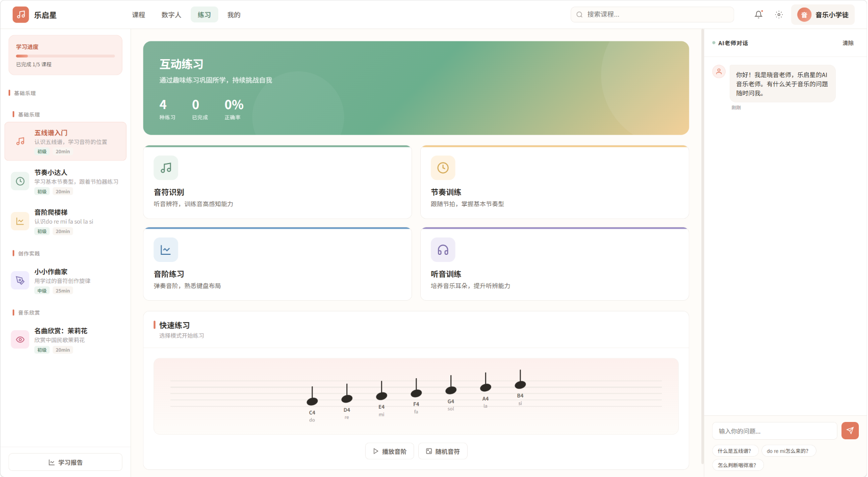Click the eye icon of 名曲欣赏：茉莉花

pyautogui.click(x=20, y=339)
